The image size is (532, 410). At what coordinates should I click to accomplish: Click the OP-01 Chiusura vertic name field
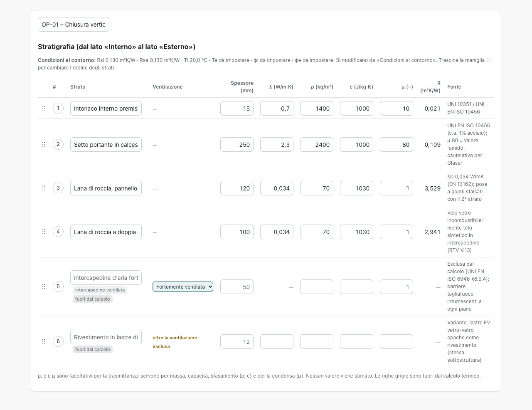[x=74, y=25]
